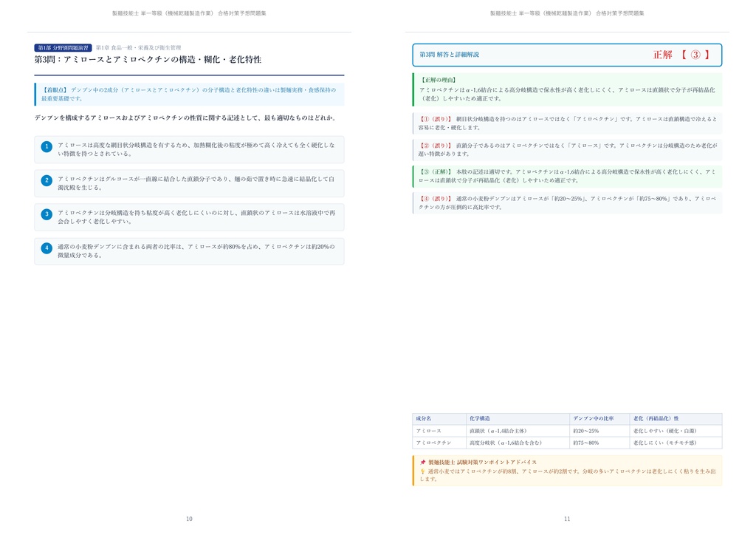The height and width of the screenshot is (535, 756).
Task: Select the blue circle numbered 4
Action: pos(47,248)
